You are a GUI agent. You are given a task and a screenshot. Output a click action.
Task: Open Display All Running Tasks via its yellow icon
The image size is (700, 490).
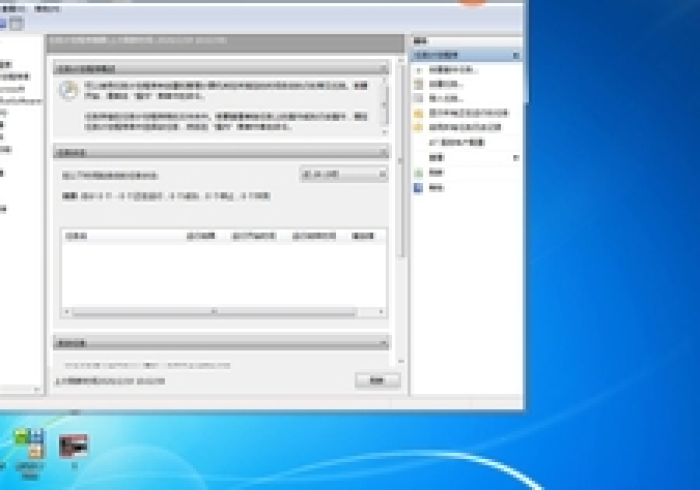pyautogui.click(x=418, y=113)
